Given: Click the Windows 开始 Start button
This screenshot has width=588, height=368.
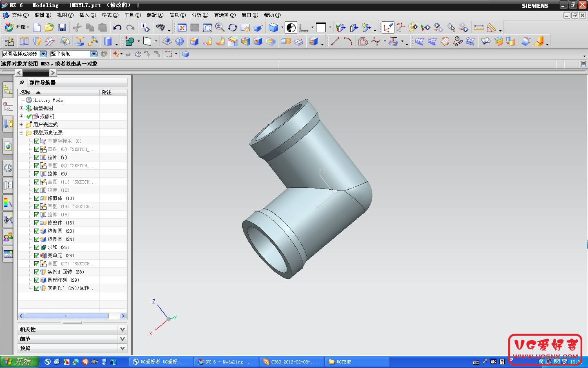Looking at the screenshot, I should 19,362.
